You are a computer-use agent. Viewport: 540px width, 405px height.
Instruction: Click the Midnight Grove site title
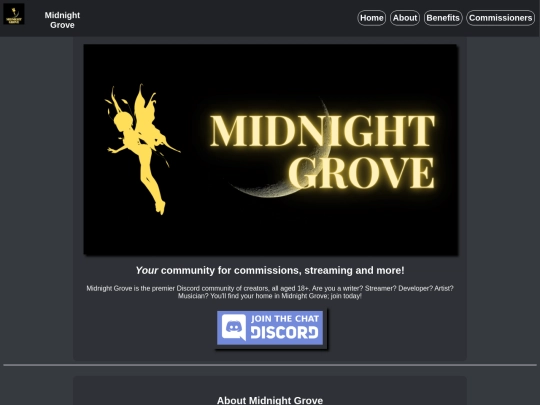[62, 20]
